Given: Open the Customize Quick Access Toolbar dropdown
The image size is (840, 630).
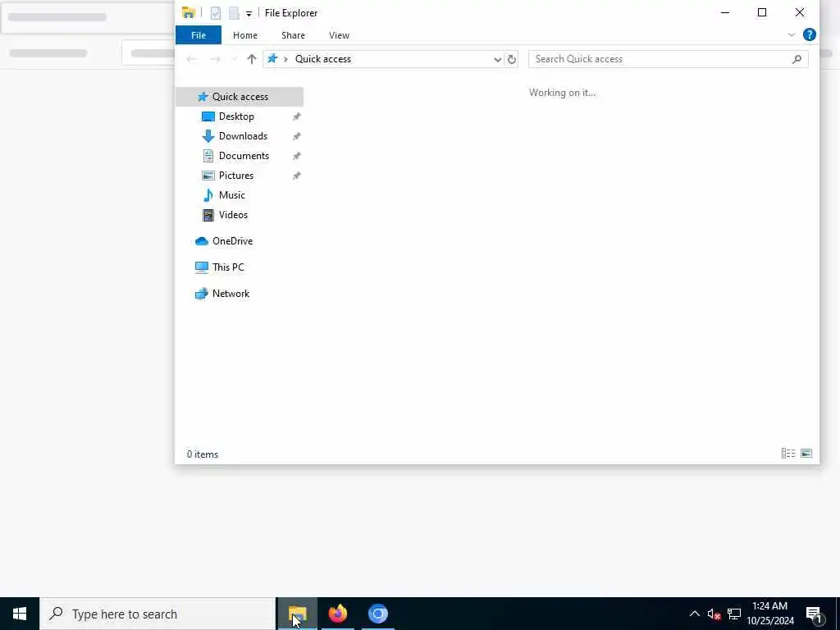Looking at the screenshot, I should (249, 13).
